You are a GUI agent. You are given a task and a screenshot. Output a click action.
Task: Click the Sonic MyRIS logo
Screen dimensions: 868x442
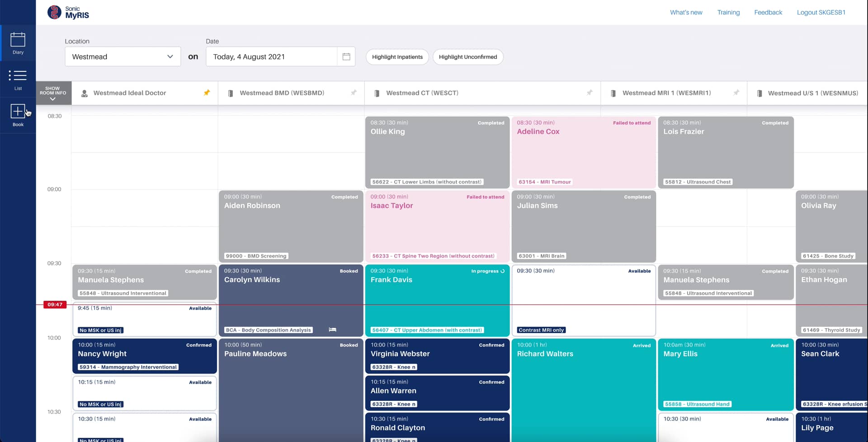tap(68, 12)
